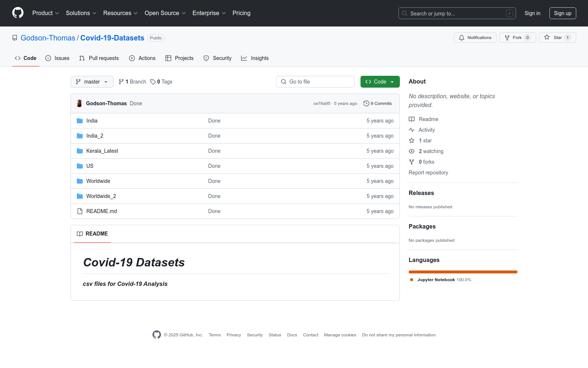Click the Sign up button
This screenshot has height=368, width=588.
pyautogui.click(x=563, y=13)
